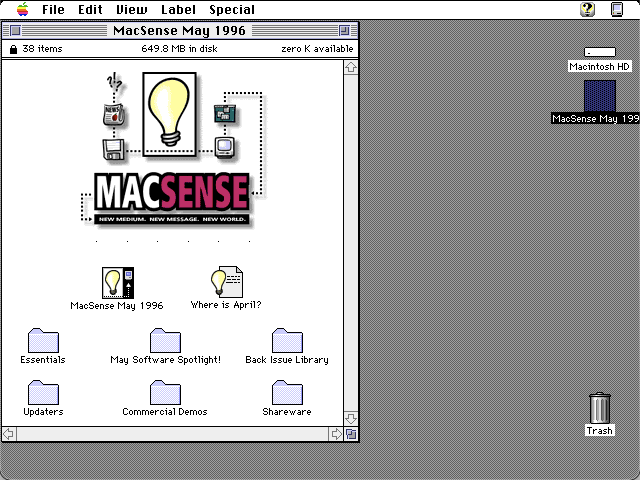Select the May Software Spotlight! folder
Viewport: 640px width, 480px height.
(x=165, y=340)
